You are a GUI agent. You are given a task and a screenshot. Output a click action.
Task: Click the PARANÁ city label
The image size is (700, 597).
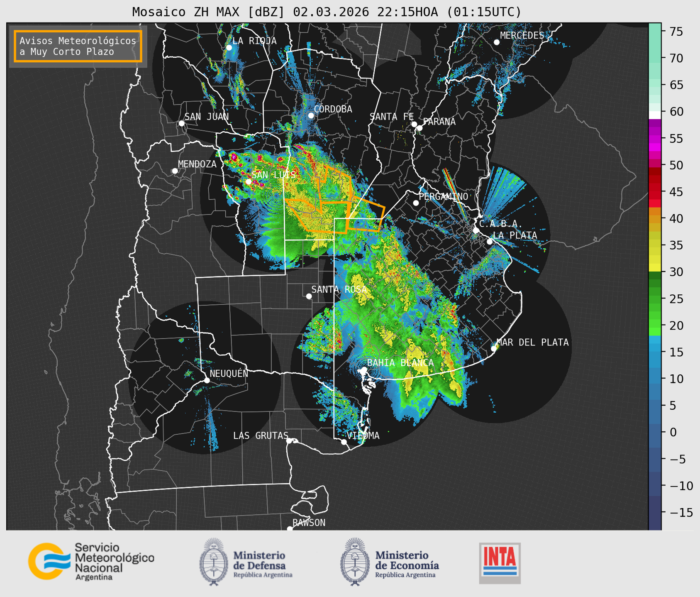(x=439, y=122)
